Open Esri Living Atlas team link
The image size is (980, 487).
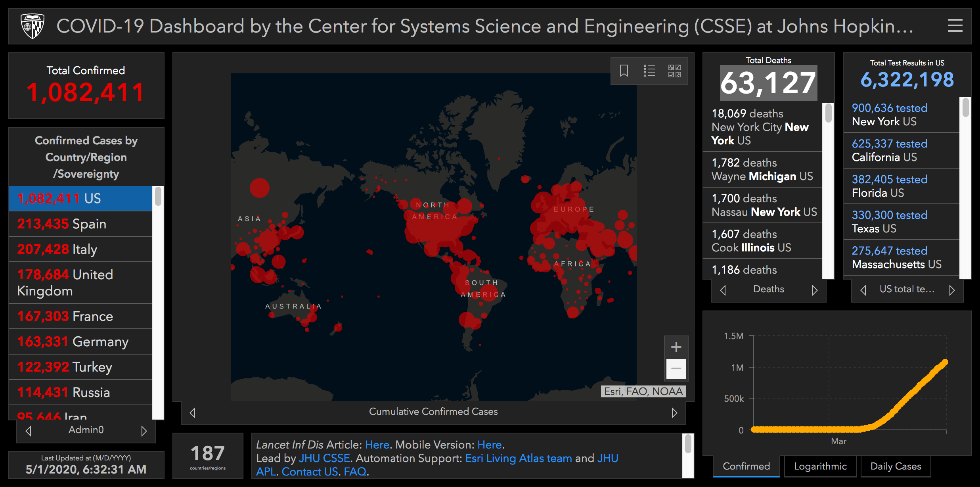click(x=519, y=458)
